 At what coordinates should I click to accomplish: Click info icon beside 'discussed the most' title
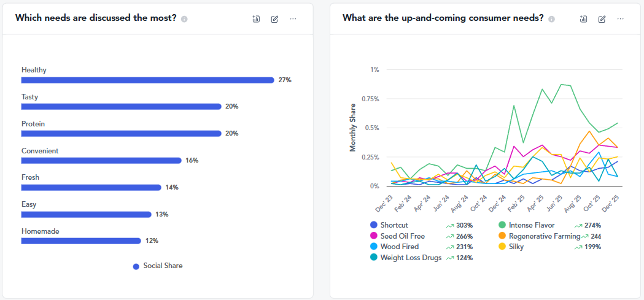pos(184,19)
